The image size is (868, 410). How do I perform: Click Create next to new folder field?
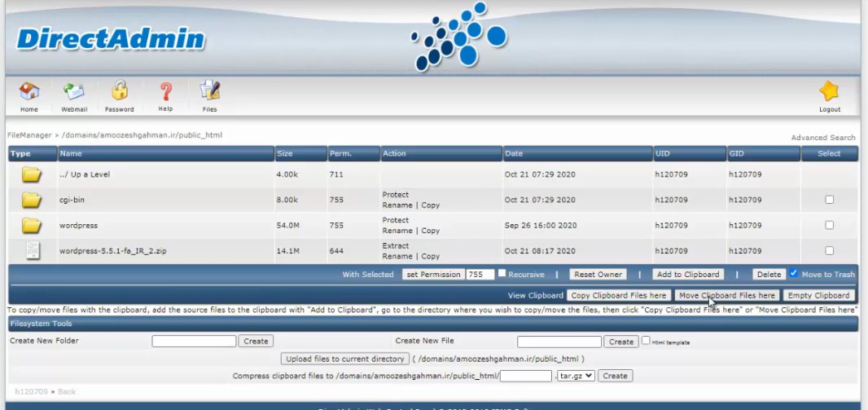tap(256, 342)
